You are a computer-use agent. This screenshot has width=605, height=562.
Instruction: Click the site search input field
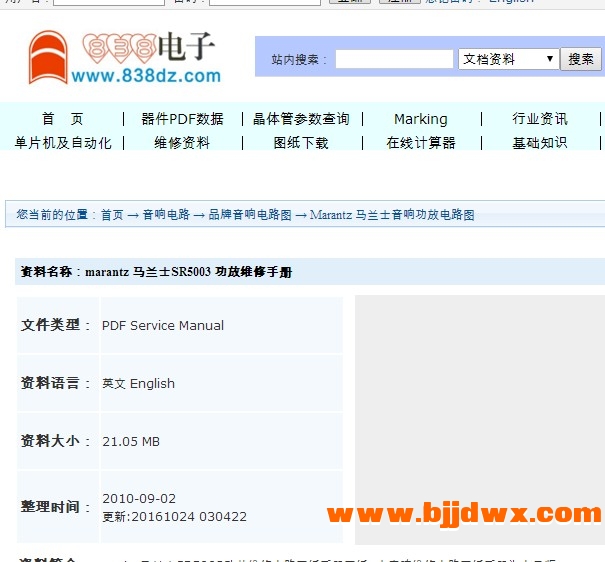pyautogui.click(x=394, y=59)
